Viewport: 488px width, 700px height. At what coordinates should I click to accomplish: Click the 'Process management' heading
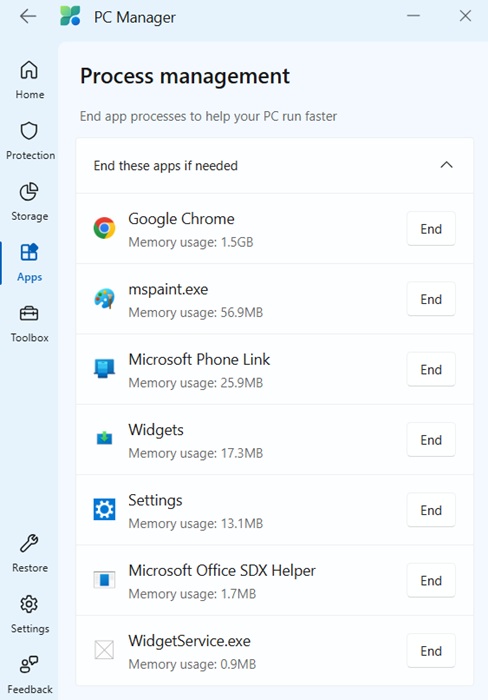coord(185,76)
